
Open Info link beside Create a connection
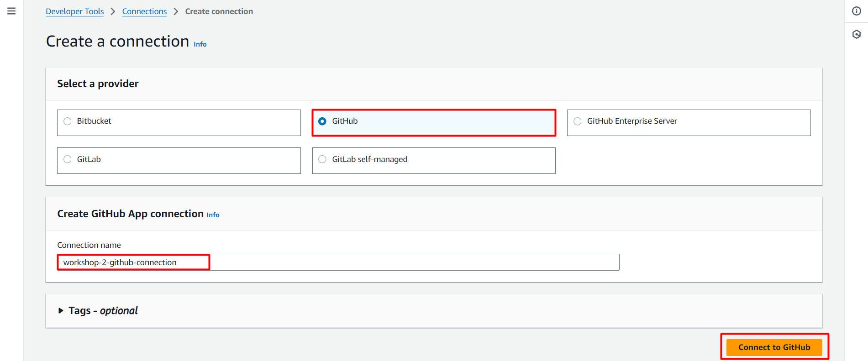pyautogui.click(x=200, y=44)
